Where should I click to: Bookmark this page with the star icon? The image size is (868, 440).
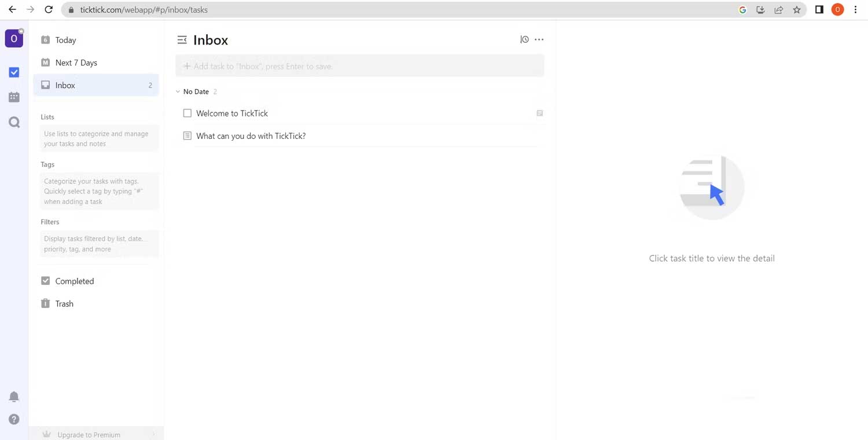(797, 10)
